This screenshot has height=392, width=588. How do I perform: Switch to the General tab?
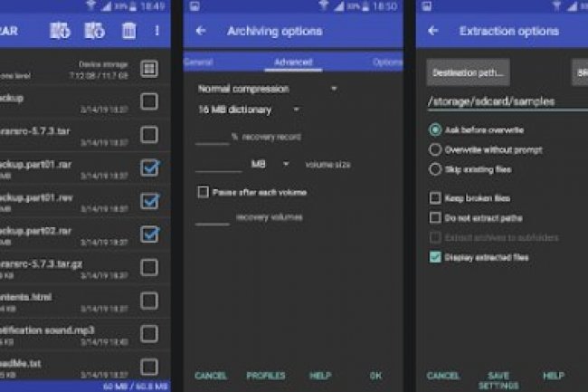198,62
